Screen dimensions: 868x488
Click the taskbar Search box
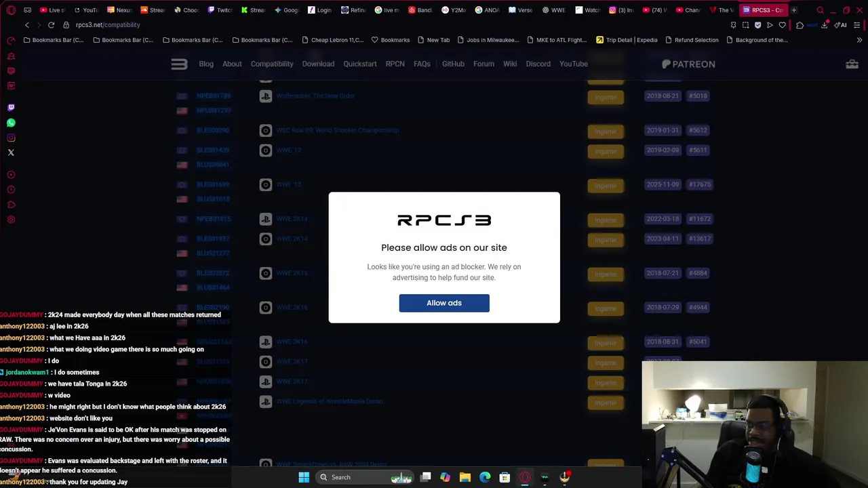[x=365, y=477]
